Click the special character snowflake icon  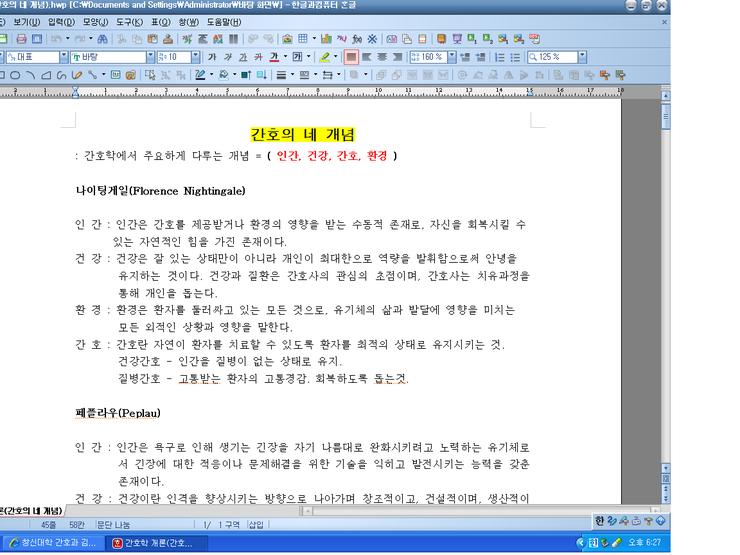[372, 39]
